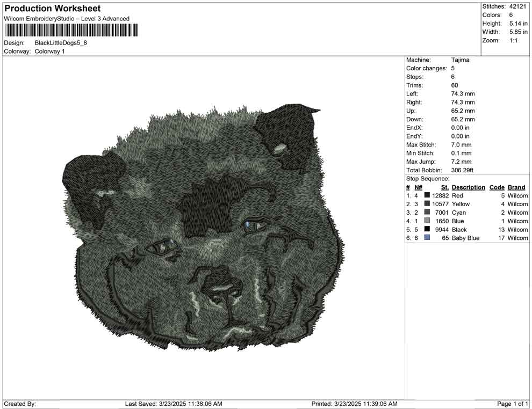
Task: Click the Page 1 of 1 footer text
Action: [x=512, y=404]
